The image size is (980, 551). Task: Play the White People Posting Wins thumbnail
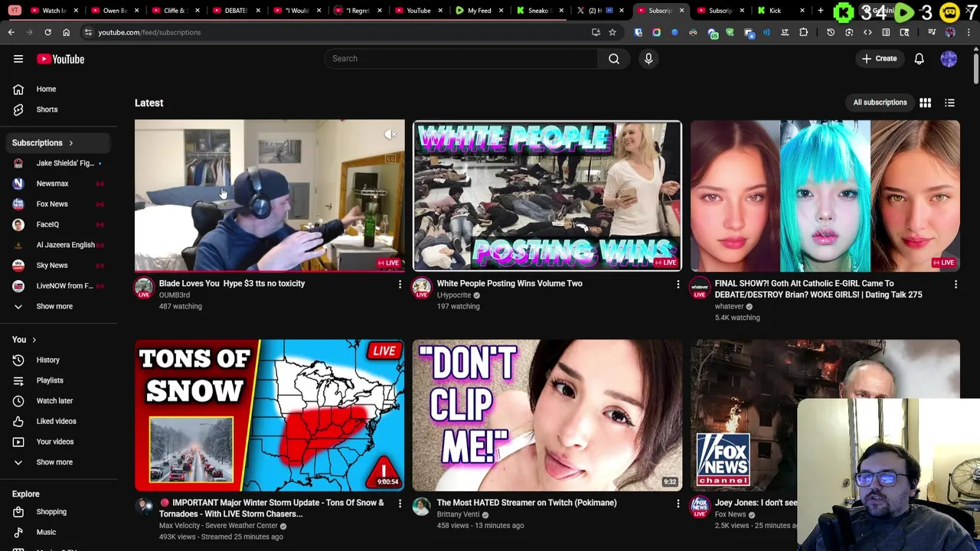(547, 196)
